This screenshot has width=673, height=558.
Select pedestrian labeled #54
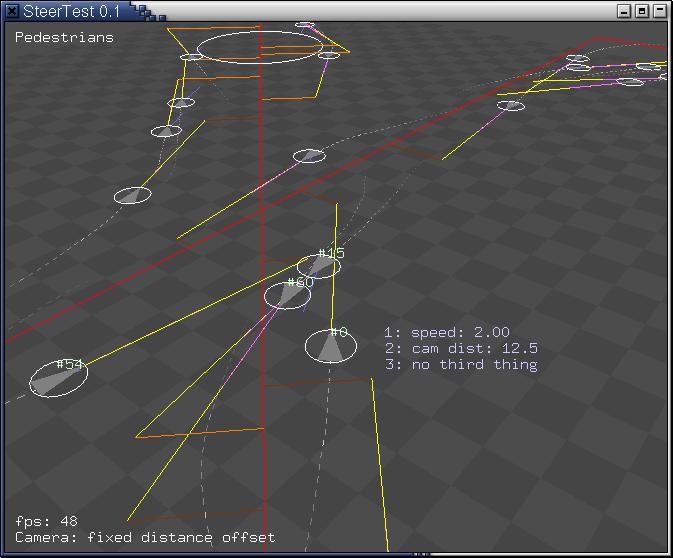(x=59, y=379)
